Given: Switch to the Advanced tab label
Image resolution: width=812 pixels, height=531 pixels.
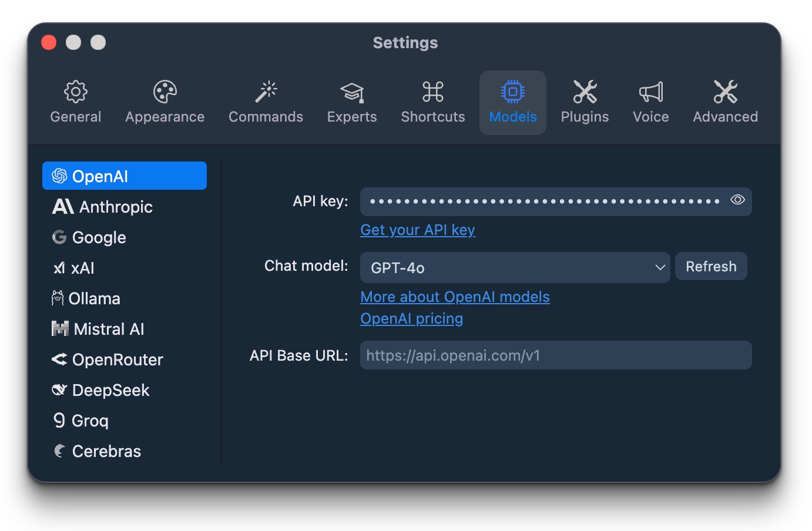Looking at the screenshot, I should point(726,117).
